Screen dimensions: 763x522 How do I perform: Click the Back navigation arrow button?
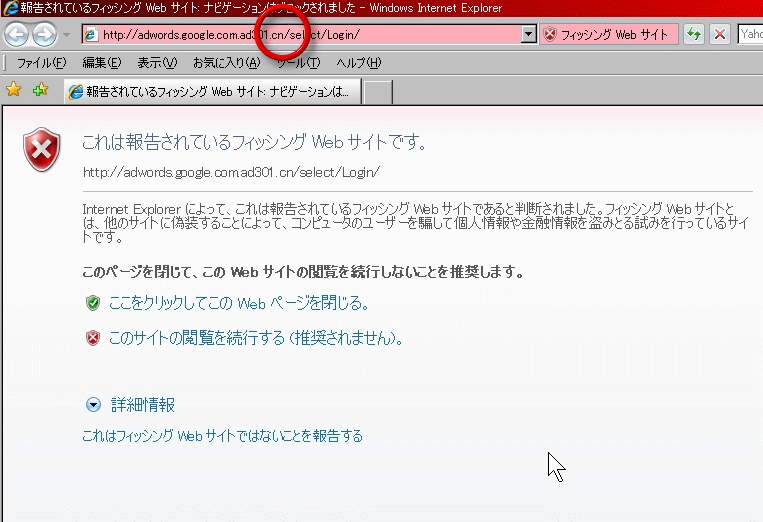(x=16, y=35)
